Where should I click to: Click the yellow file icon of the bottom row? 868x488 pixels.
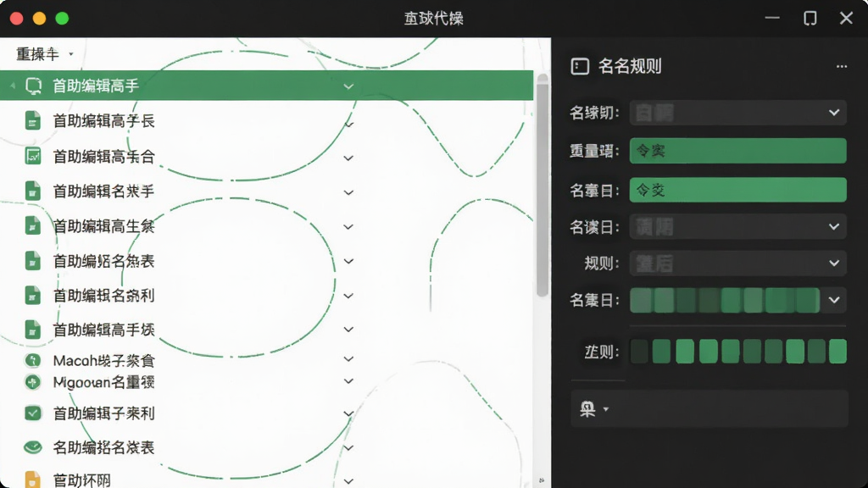[x=33, y=480]
